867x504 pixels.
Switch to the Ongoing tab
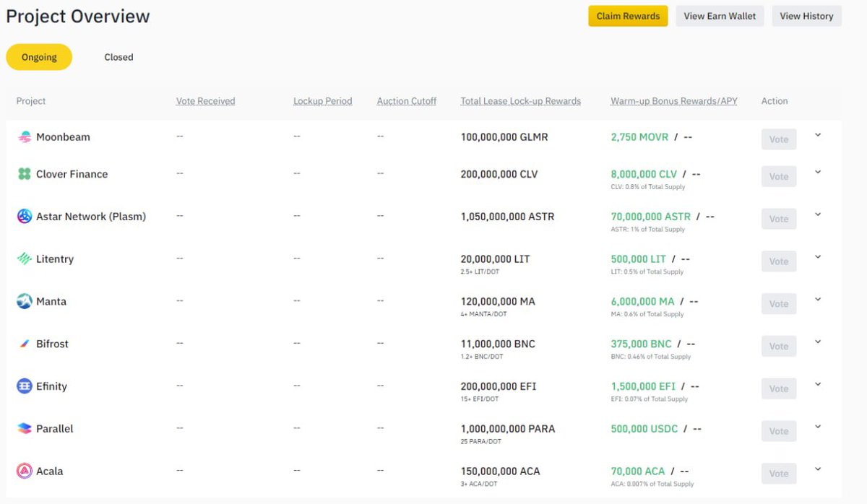click(x=39, y=57)
